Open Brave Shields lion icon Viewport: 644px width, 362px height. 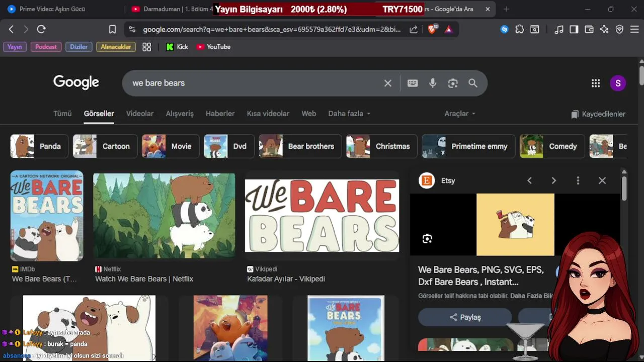pos(432,29)
